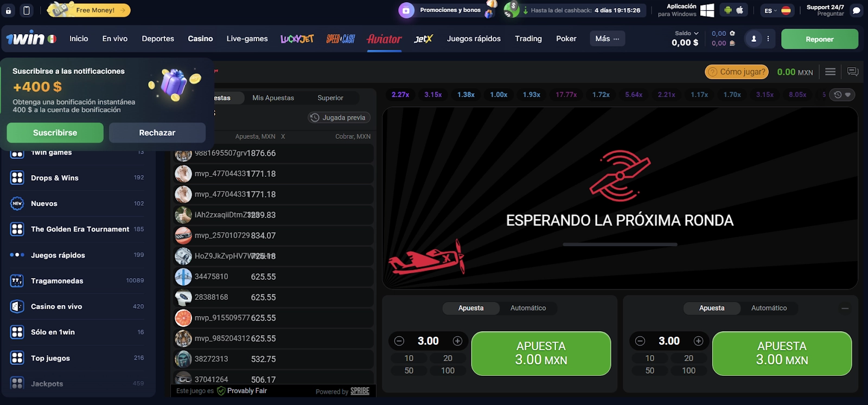Open the Apple app download icon
The width and height of the screenshot is (868, 405).
[x=740, y=10]
